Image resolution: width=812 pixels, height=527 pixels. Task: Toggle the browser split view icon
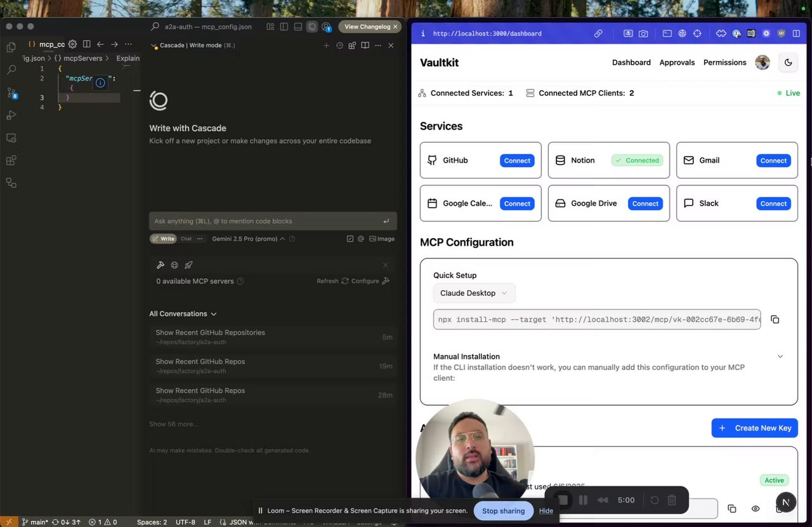[797, 34]
